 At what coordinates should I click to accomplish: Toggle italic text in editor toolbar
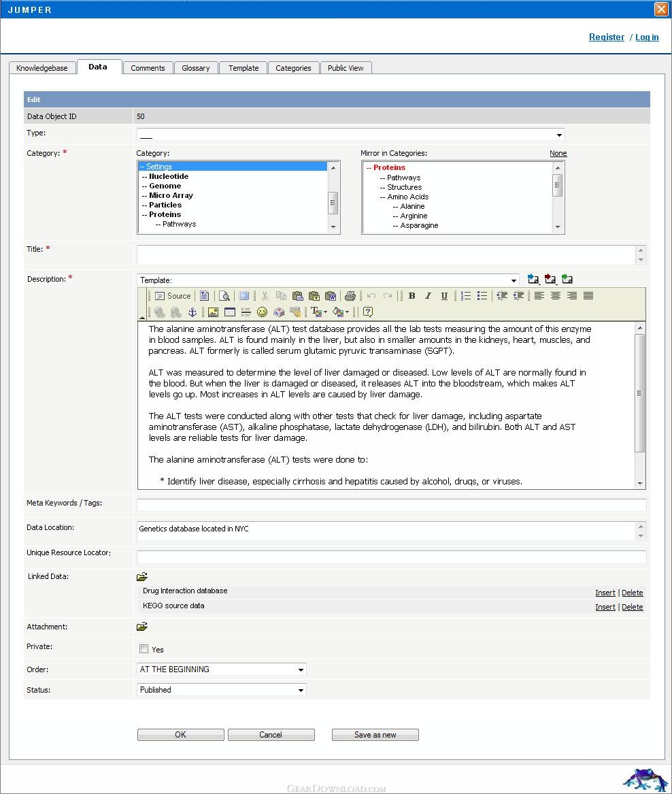tap(428, 296)
